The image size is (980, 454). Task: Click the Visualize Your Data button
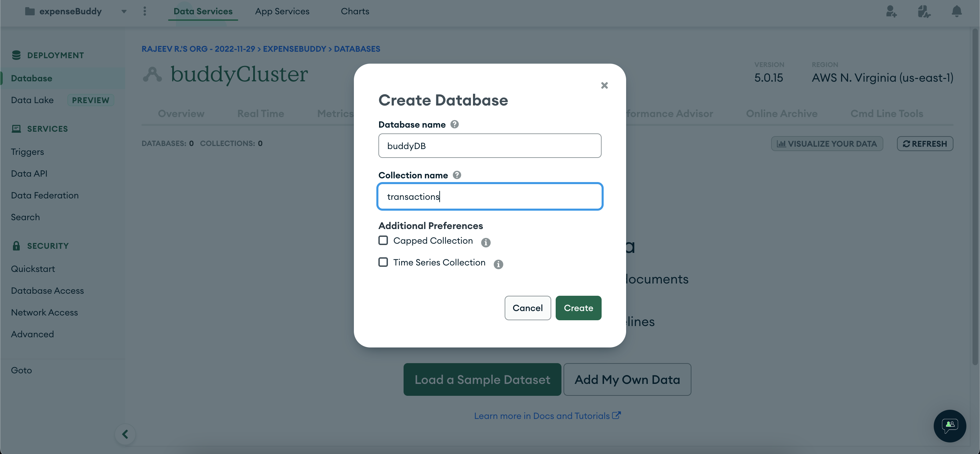click(827, 144)
